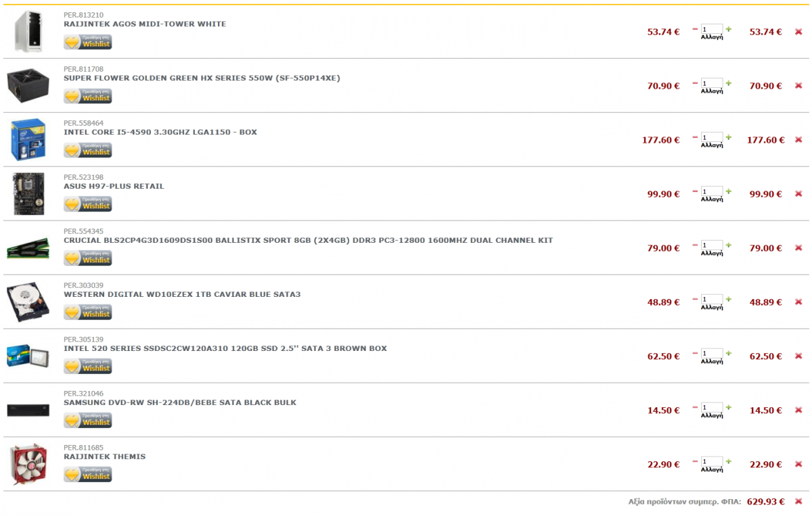Decrease quantity of Intel Core i5-4590
812x516 pixels.
695,137
